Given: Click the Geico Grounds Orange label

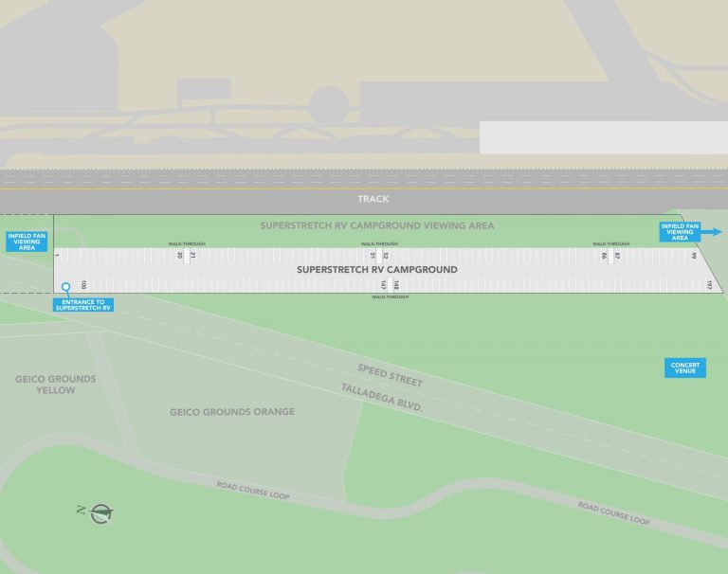Looking at the screenshot, I should click(232, 412).
